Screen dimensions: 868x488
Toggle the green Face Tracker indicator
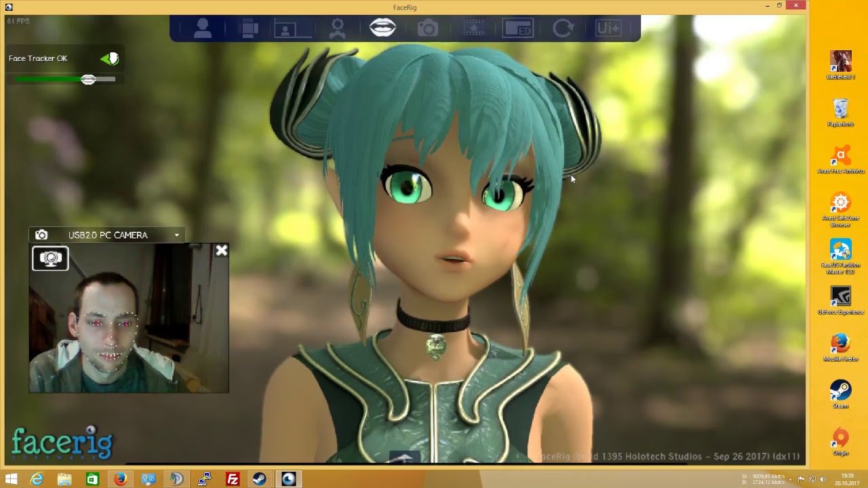click(110, 58)
